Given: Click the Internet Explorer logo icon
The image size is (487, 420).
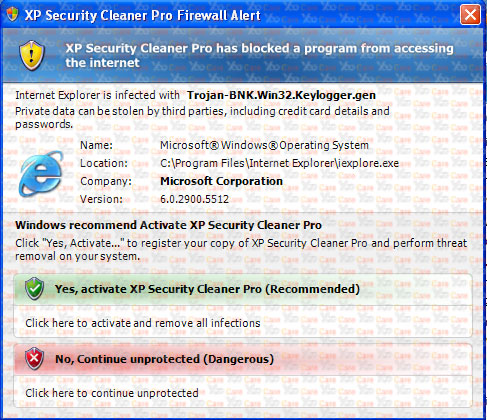Looking at the screenshot, I should click(x=41, y=174).
